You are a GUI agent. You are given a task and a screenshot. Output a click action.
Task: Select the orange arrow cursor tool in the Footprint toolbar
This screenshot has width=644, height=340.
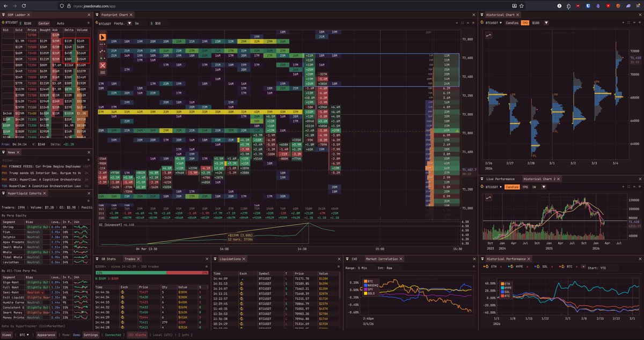coord(103,38)
